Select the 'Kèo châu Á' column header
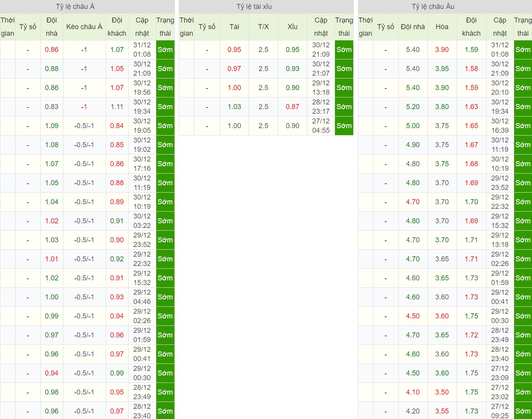 (x=84, y=27)
